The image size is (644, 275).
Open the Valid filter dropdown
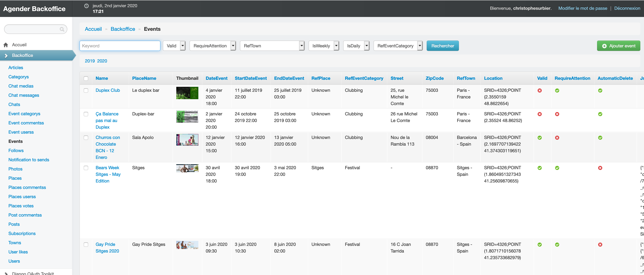tap(174, 46)
